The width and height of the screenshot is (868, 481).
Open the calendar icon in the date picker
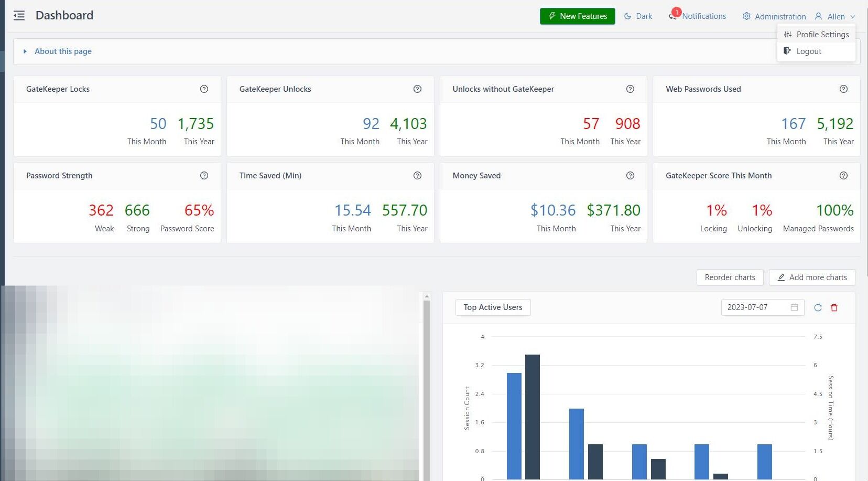(x=794, y=307)
